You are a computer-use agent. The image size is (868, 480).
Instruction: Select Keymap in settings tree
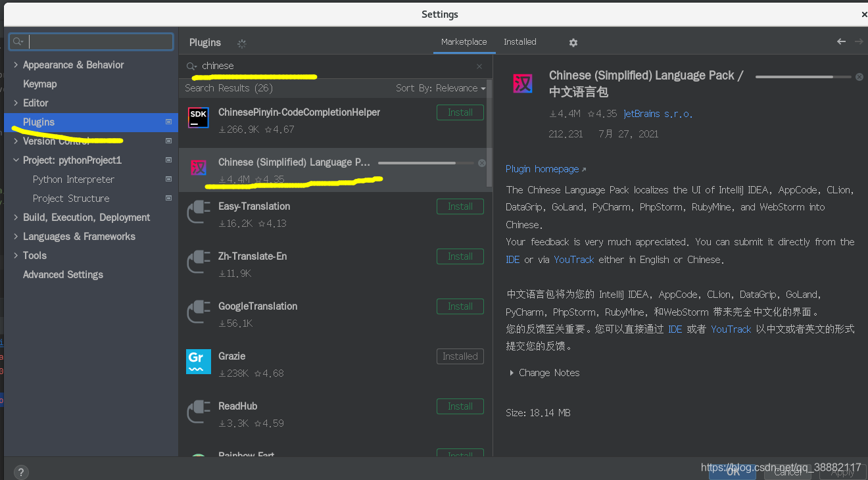39,84
